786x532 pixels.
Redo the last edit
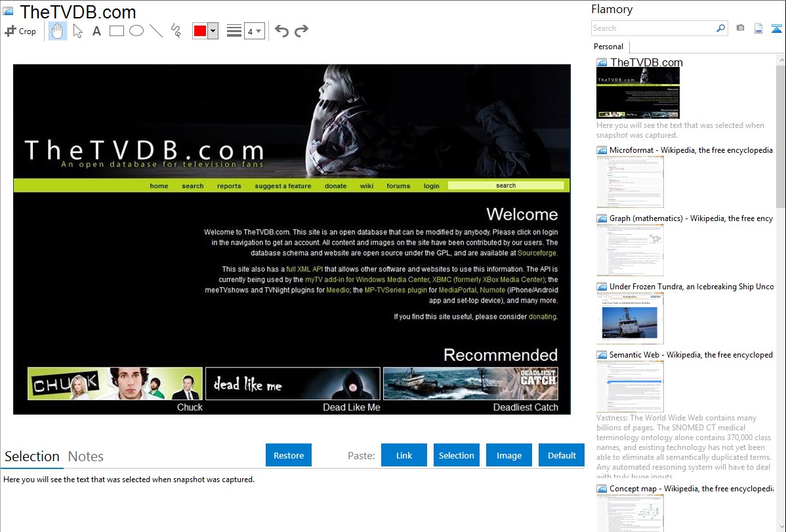301,31
